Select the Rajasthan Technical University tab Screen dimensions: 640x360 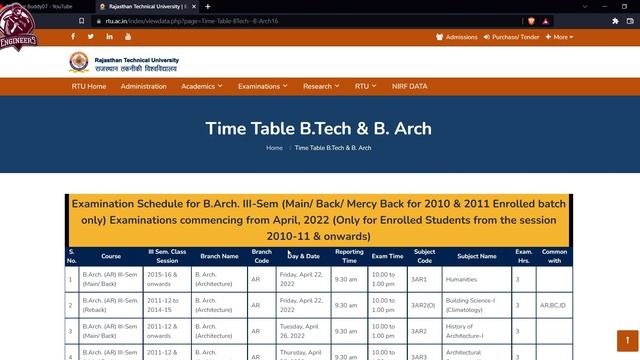tap(147, 7)
